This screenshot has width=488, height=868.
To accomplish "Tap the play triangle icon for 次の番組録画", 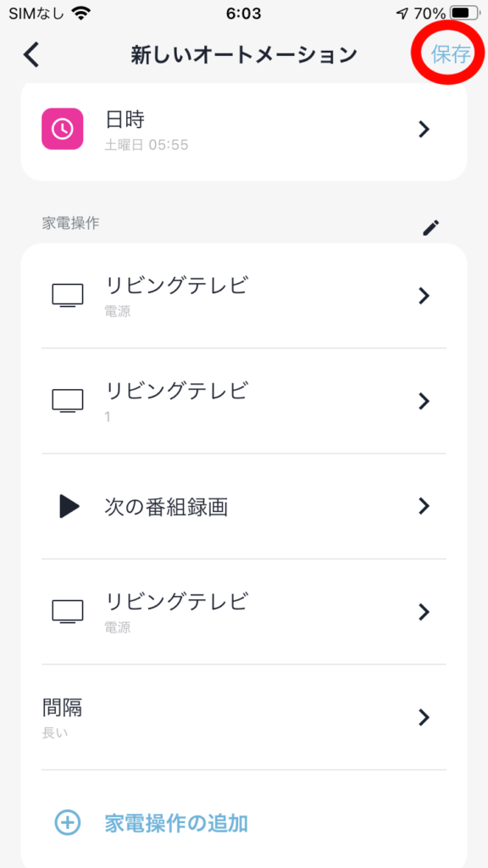I will (69, 506).
